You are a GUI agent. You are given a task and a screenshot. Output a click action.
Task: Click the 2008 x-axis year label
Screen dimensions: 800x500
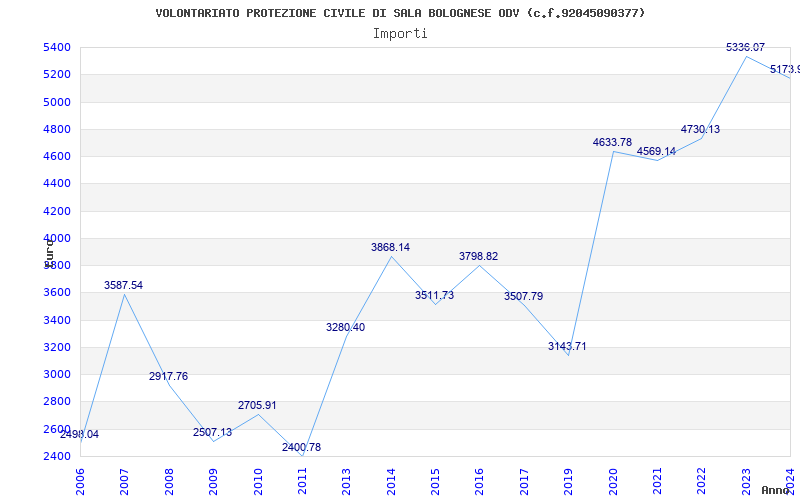point(169,482)
